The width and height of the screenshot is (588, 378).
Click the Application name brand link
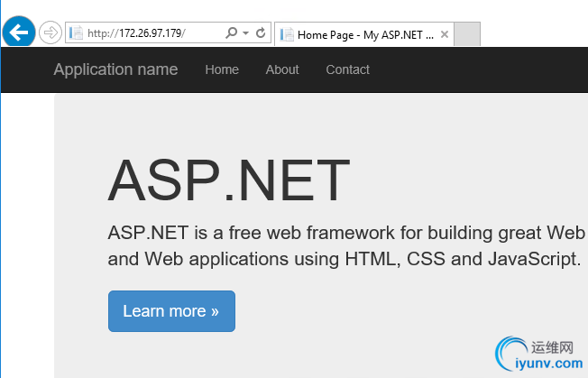tap(115, 69)
